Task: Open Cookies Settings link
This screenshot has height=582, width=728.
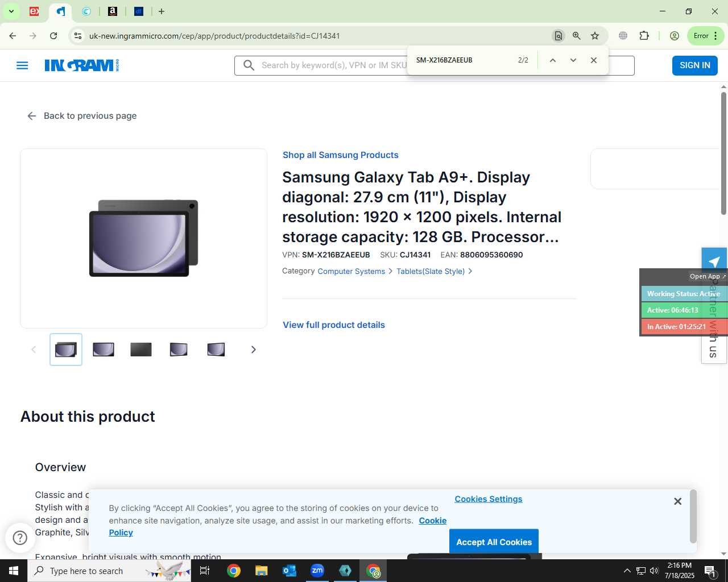Action: pos(489,499)
